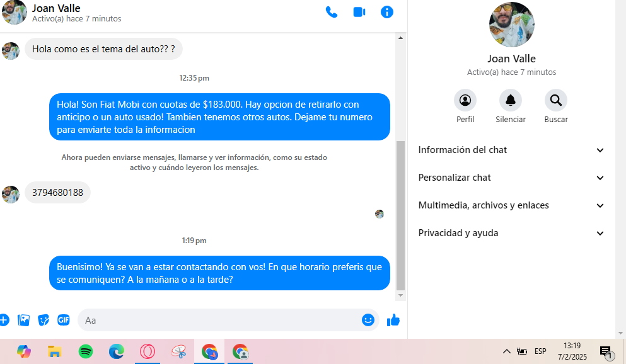Open Joan Valle's profile via Perfil icon

tap(465, 100)
